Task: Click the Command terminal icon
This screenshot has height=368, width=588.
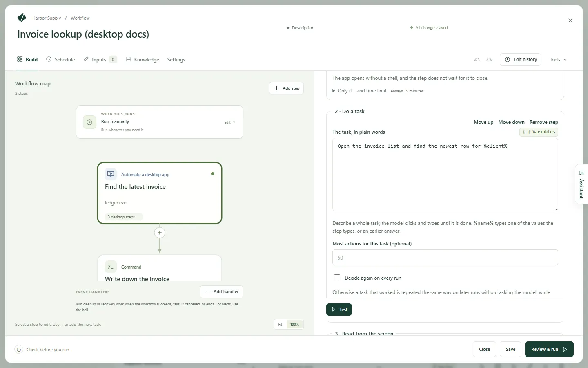Action: (111, 267)
